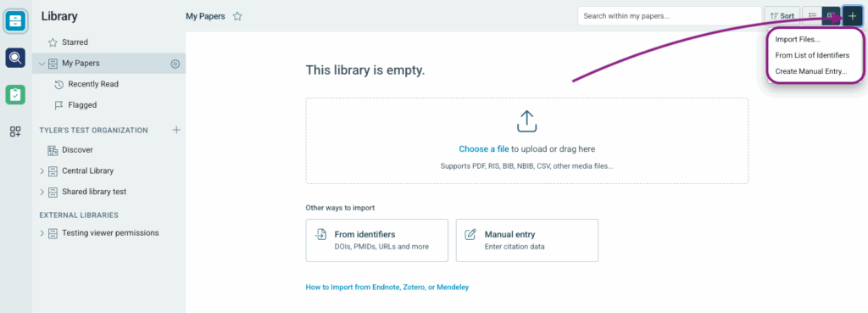
Task: Choose Create Manual Entry... menu item
Action: pos(811,71)
